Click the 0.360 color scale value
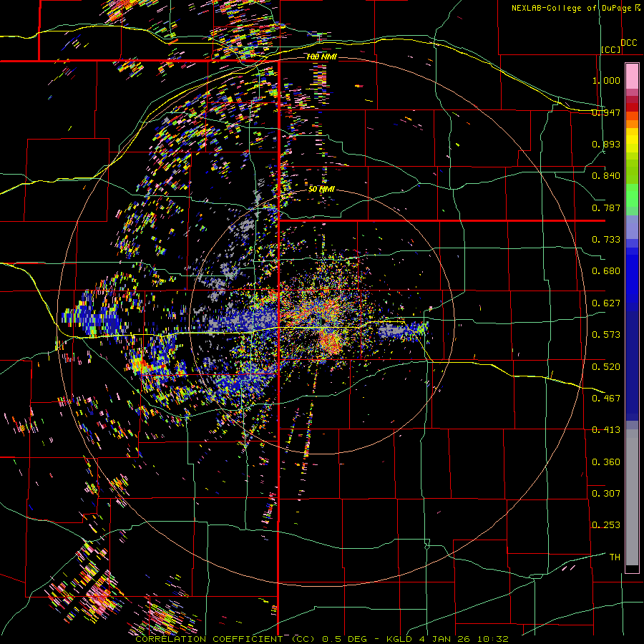This screenshot has width=644, height=644. [606, 462]
